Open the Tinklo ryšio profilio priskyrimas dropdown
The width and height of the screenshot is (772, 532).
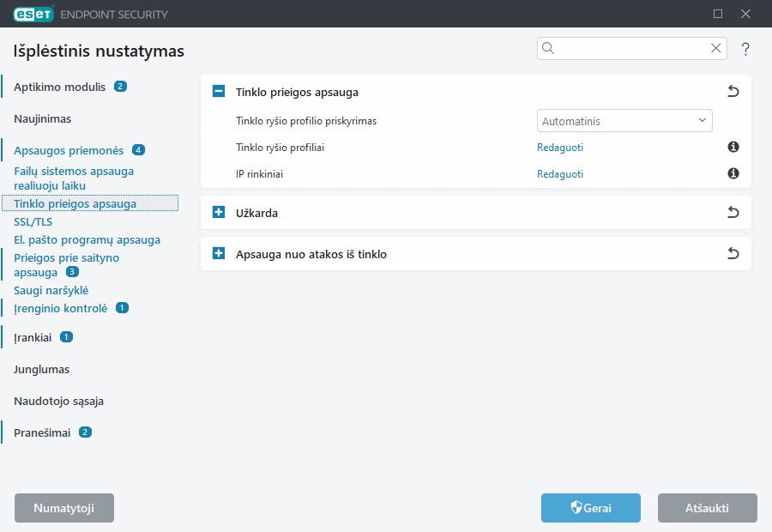(624, 121)
